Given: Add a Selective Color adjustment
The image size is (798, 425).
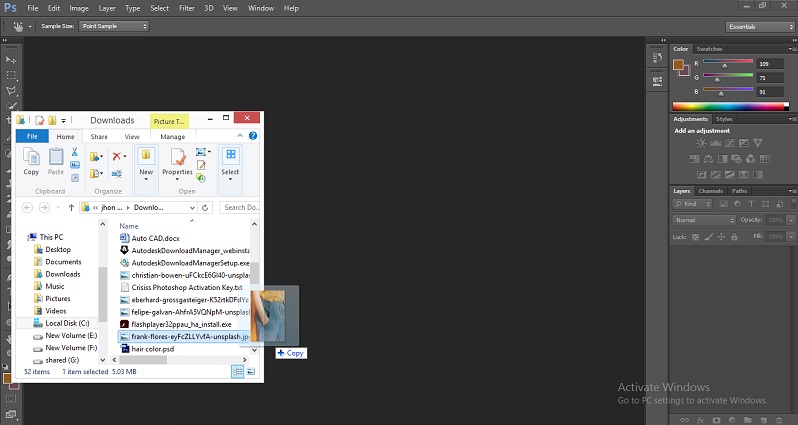Looking at the screenshot, I should 744,175.
